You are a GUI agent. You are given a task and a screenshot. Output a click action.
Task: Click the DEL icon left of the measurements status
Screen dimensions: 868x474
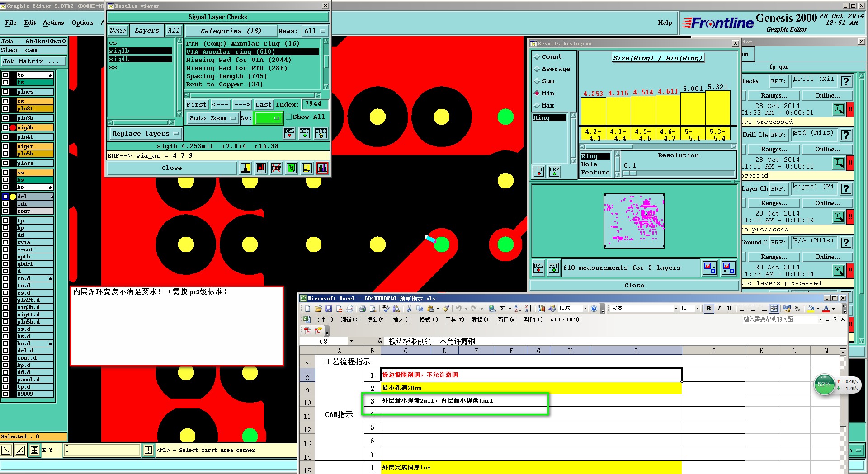coord(538,268)
